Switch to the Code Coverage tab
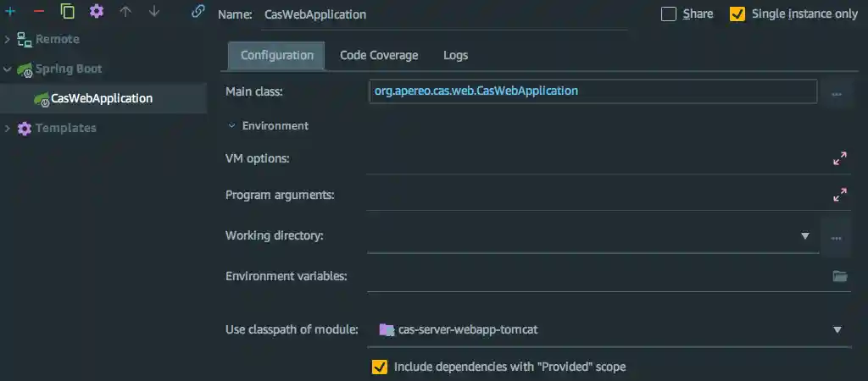 pyautogui.click(x=379, y=55)
